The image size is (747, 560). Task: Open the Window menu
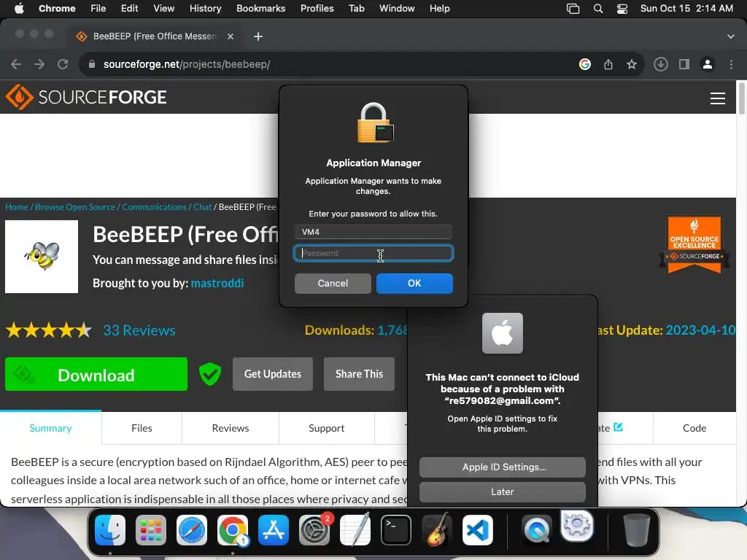(x=397, y=8)
